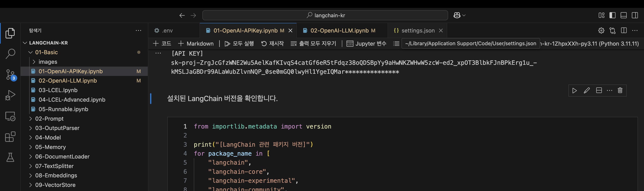The image size is (644, 191).
Task: Open the diff changes icon in editor toolbar
Action: coord(612,31)
